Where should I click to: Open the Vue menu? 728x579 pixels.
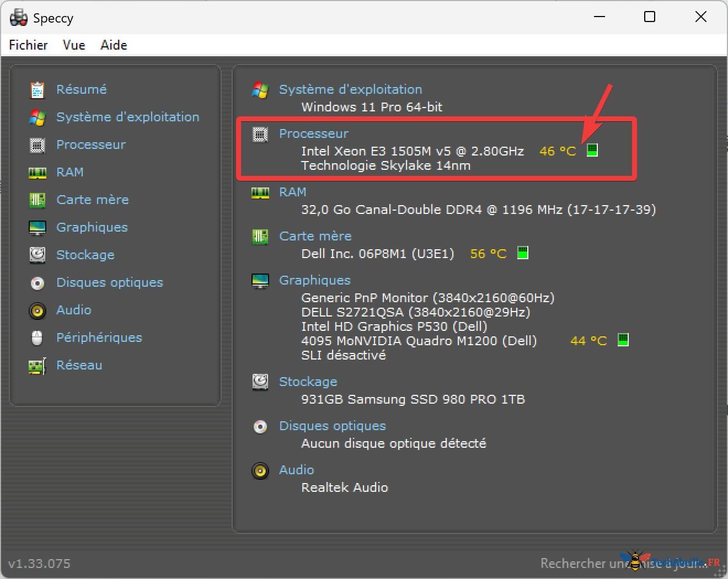coord(74,45)
